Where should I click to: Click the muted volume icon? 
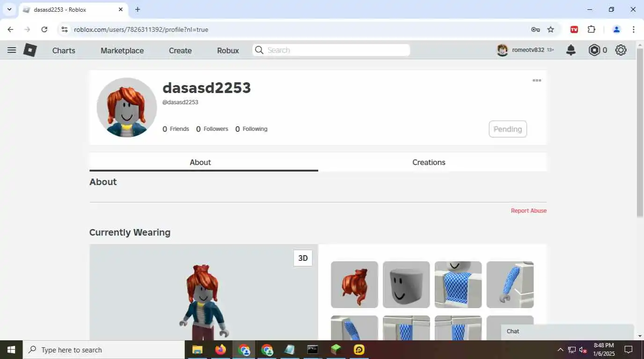click(x=583, y=350)
